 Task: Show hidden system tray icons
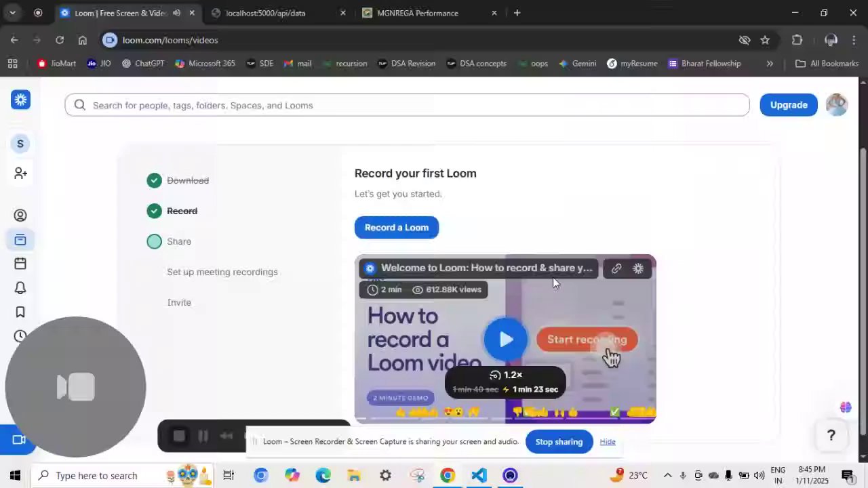(667, 475)
